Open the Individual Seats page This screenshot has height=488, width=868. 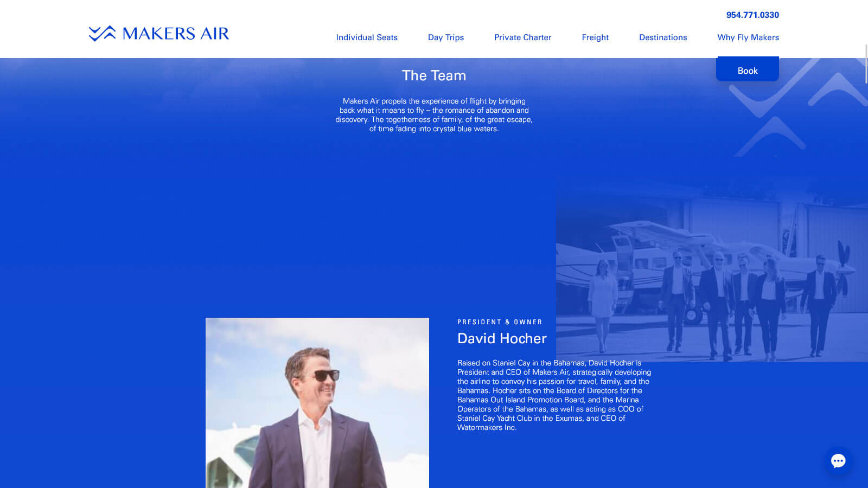click(x=367, y=37)
